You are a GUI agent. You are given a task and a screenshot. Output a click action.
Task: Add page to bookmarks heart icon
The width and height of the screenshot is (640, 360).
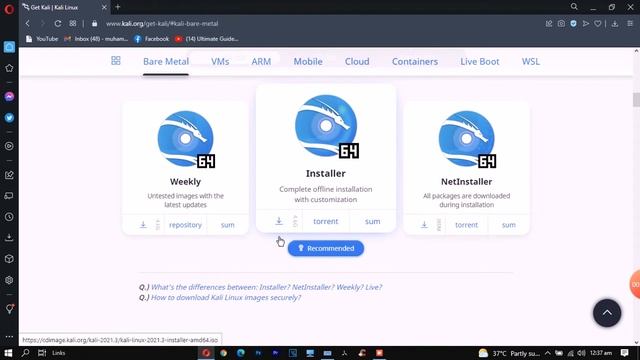(x=598, y=24)
